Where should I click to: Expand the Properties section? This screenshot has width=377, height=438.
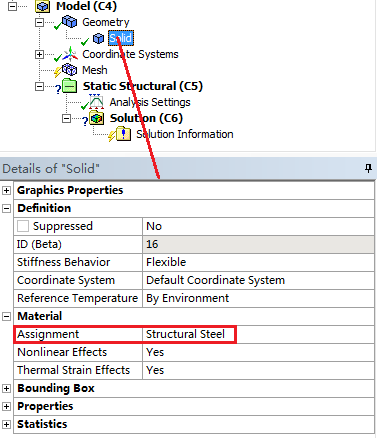click(x=6, y=406)
